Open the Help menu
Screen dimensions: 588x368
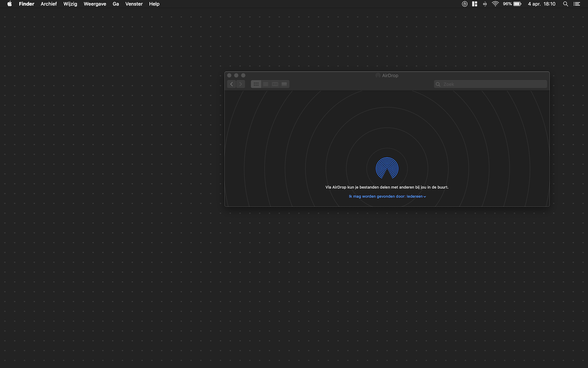point(154,4)
